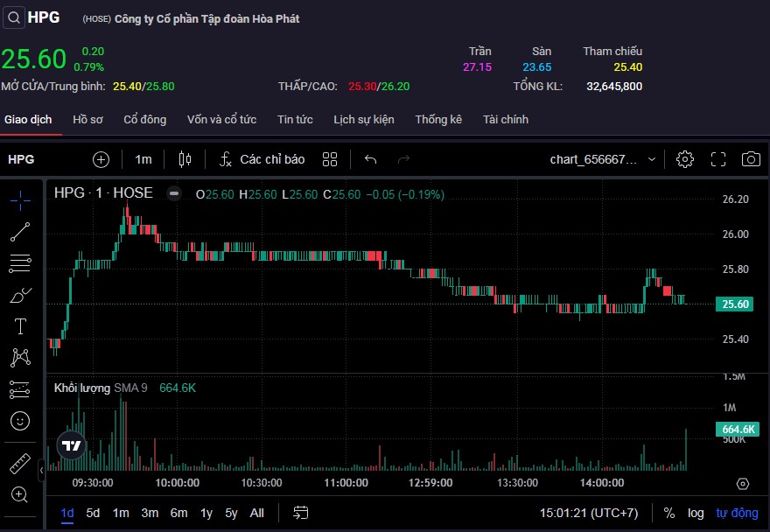The width and height of the screenshot is (770, 532).
Task: Toggle tự động auto scale
Action: click(x=737, y=513)
